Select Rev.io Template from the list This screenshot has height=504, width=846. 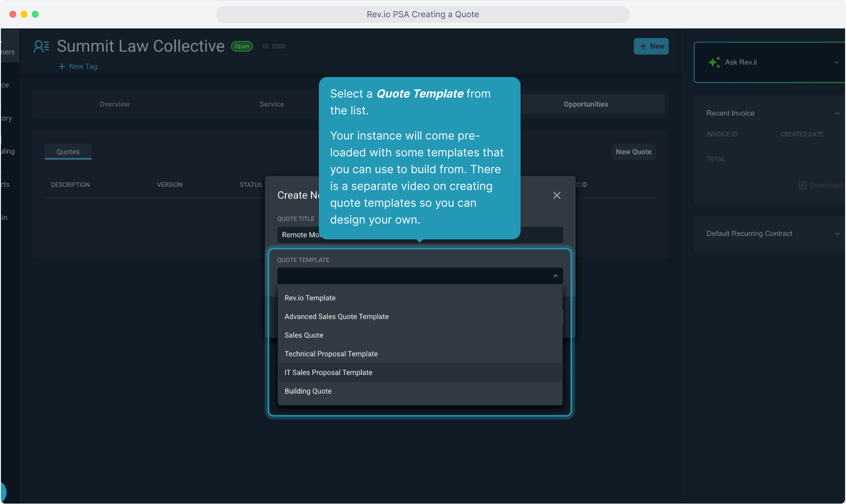tap(310, 298)
